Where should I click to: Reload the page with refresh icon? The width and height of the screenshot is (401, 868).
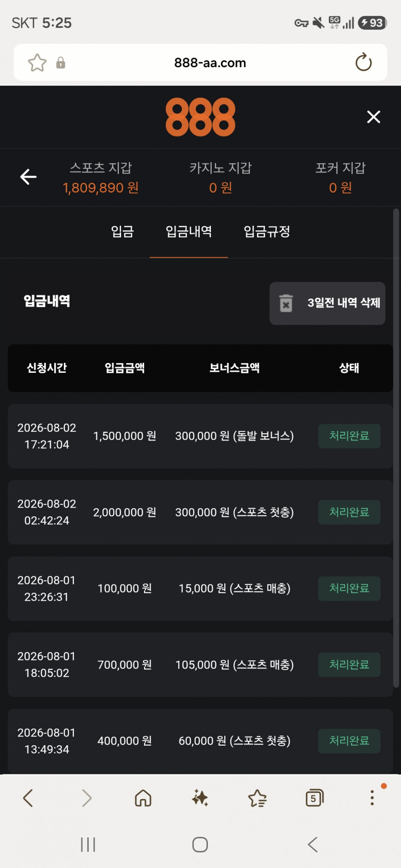(x=364, y=62)
